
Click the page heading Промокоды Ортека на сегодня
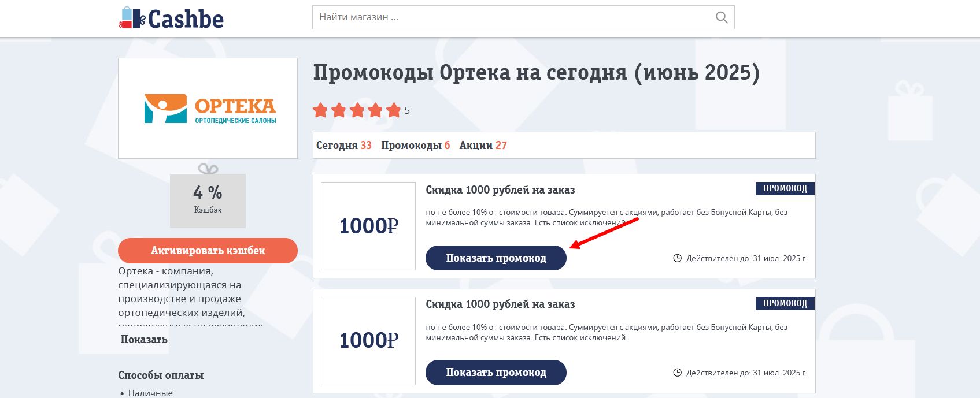point(536,73)
